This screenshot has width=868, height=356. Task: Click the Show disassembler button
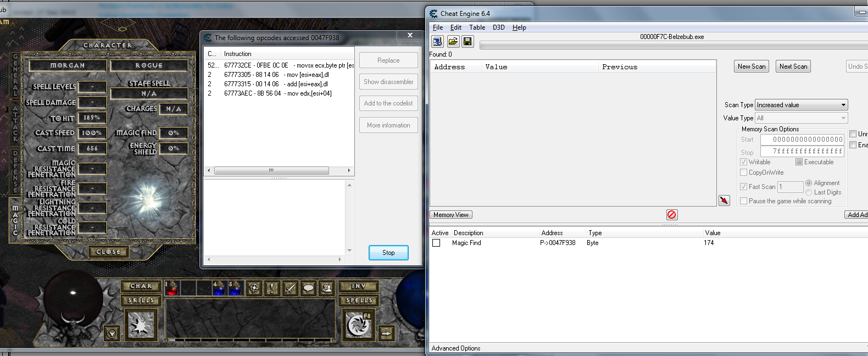click(x=388, y=82)
